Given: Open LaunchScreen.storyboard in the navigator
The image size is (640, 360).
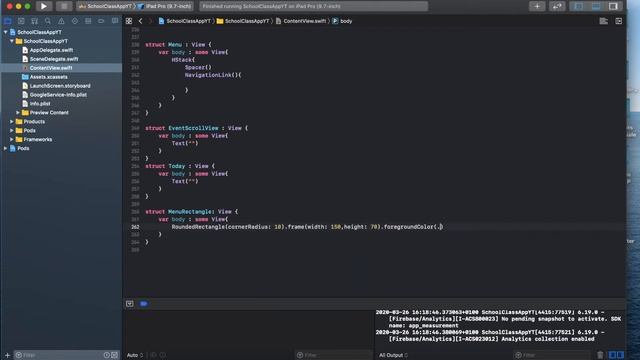Looking at the screenshot, I should pos(60,86).
